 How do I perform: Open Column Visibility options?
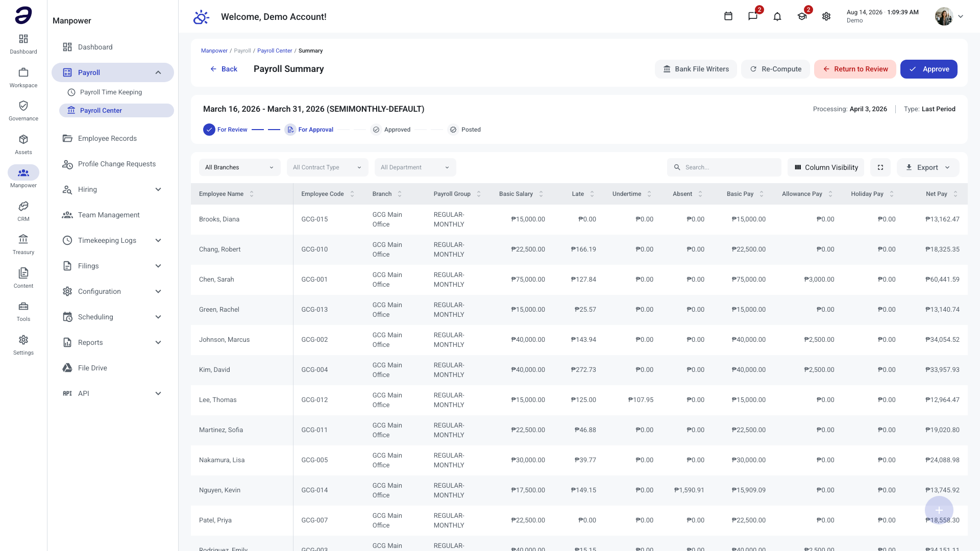click(x=826, y=167)
